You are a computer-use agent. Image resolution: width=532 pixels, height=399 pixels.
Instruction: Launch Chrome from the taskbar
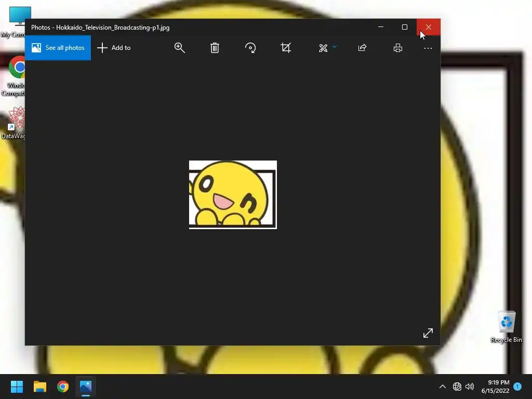point(63,387)
